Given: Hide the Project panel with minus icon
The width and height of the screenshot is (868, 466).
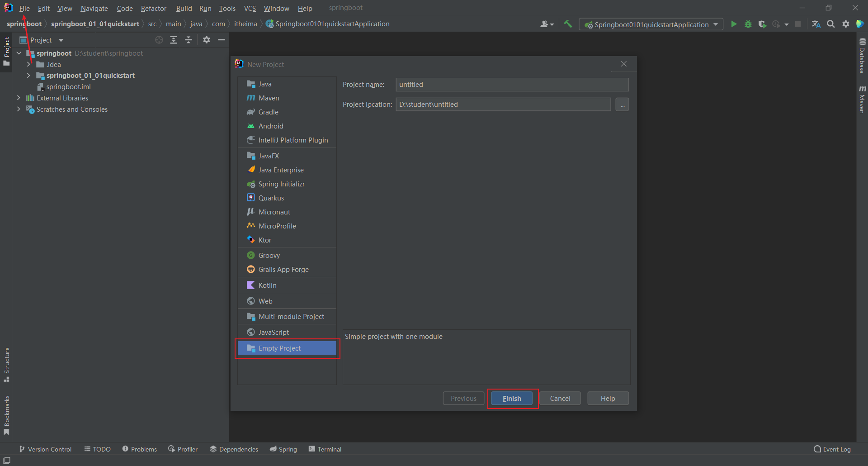Looking at the screenshot, I should tap(222, 40).
